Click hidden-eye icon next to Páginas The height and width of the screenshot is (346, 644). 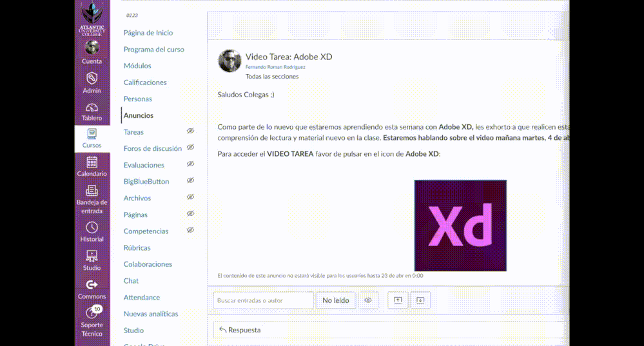tap(191, 213)
